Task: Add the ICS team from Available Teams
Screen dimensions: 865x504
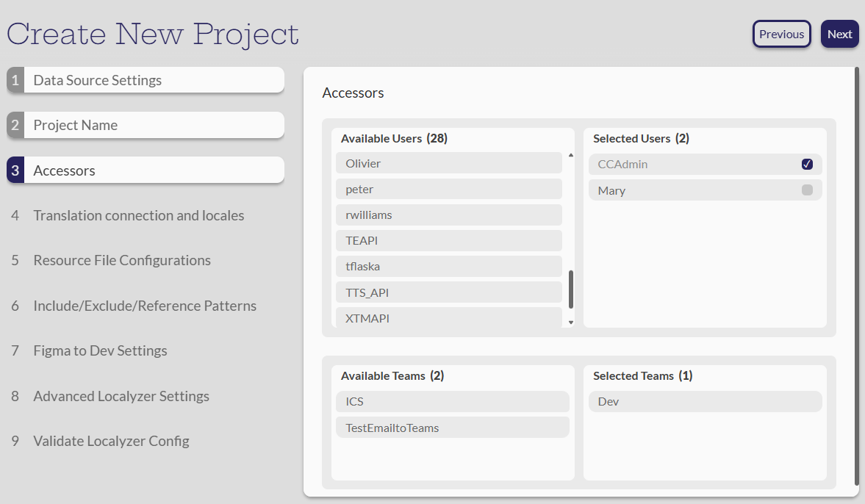Action: tap(452, 402)
